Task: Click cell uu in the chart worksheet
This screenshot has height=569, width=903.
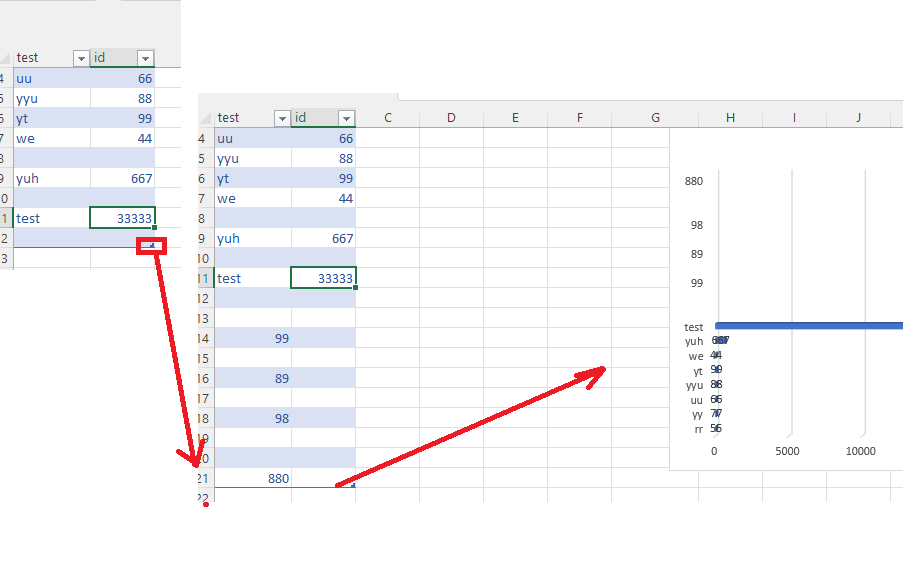Action: (253, 139)
